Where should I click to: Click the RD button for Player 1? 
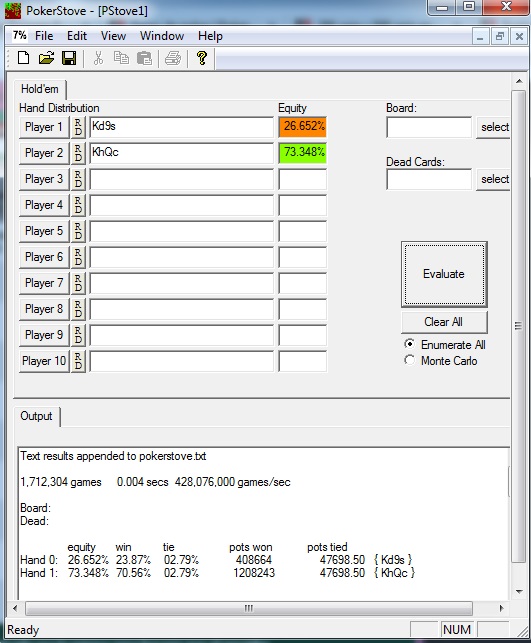(x=78, y=127)
